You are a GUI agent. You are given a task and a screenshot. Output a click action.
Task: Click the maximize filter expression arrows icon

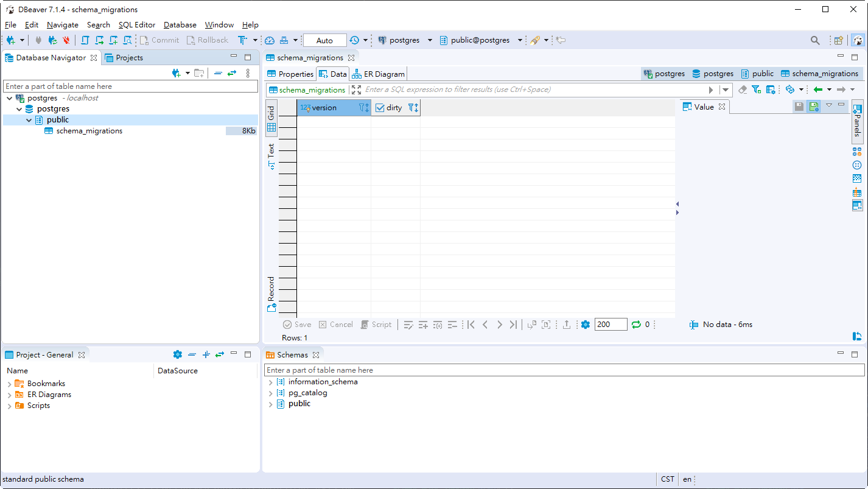tap(357, 90)
